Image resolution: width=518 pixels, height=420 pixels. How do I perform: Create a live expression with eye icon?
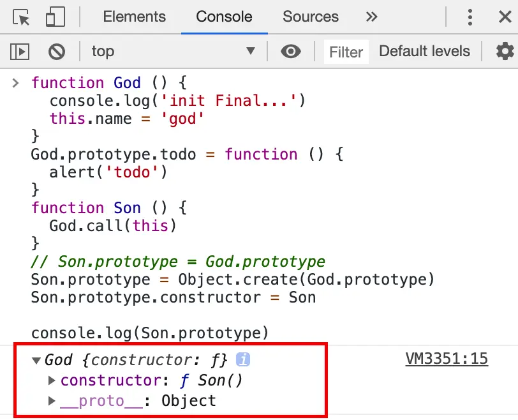[291, 51]
